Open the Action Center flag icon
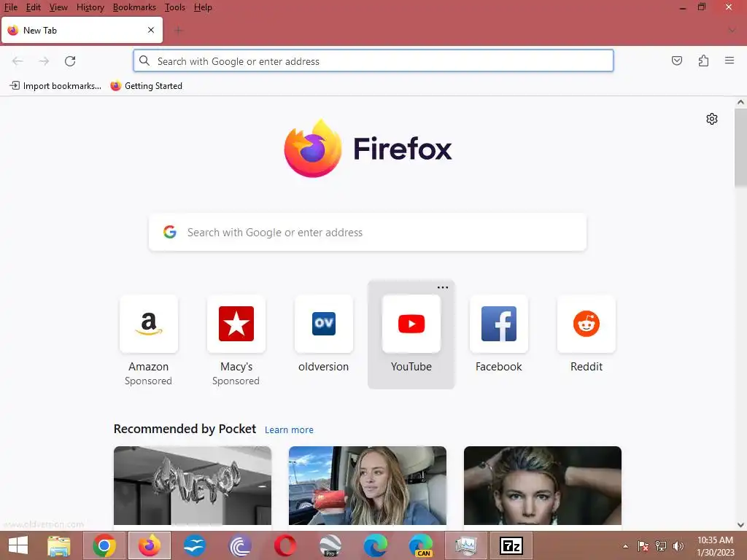The image size is (747, 560). pos(643,546)
